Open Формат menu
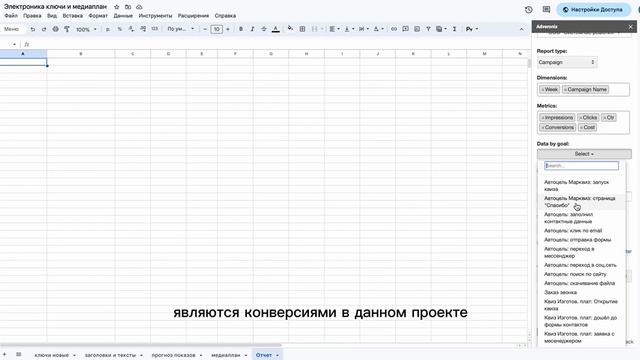Screen dimensions: 640x360 click(98, 16)
